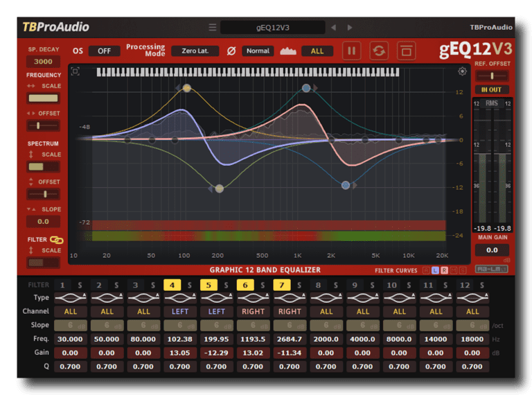532x395 pixels.
Task: Open the gEQ12V3 preset name field
Action: (272, 28)
